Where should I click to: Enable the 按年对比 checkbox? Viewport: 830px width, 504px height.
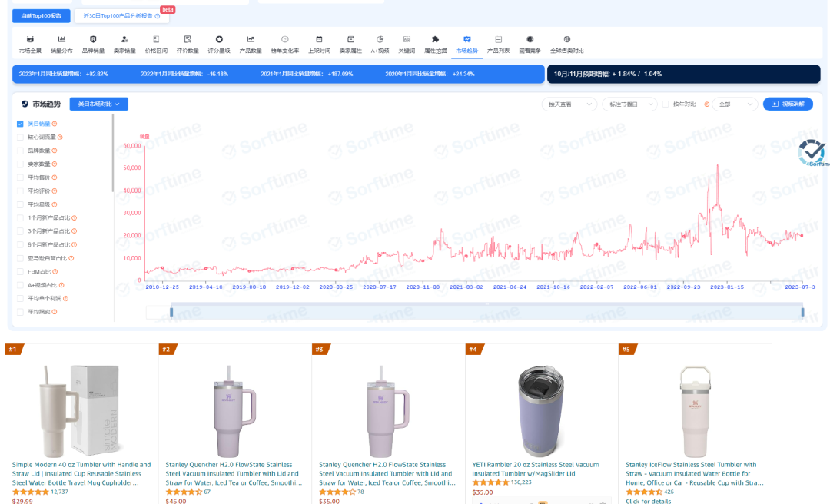pos(666,104)
